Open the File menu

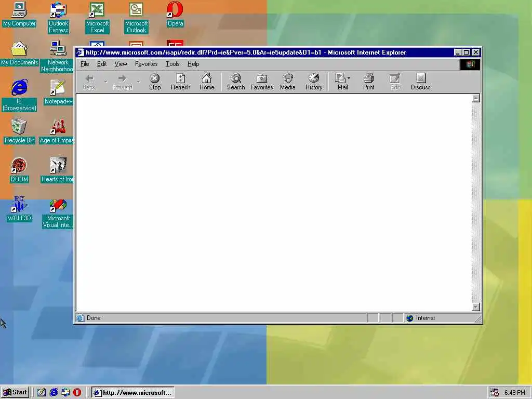tap(85, 64)
